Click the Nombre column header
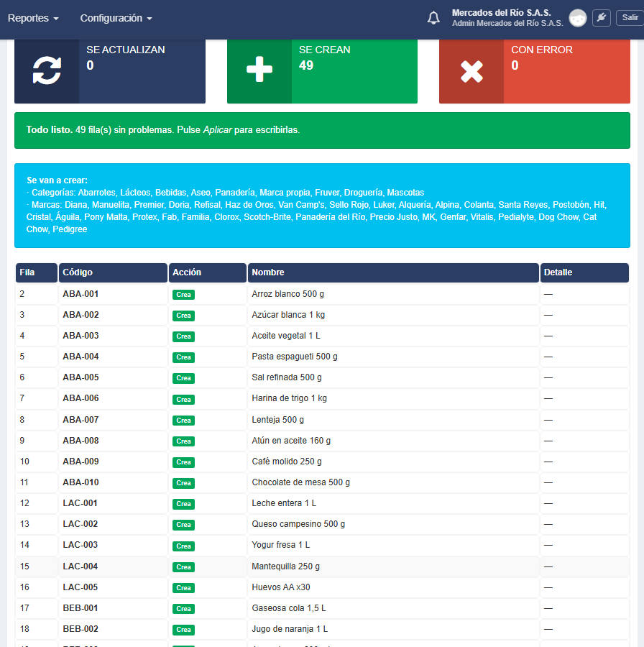Screen dimensions: 644x647 pos(393,272)
